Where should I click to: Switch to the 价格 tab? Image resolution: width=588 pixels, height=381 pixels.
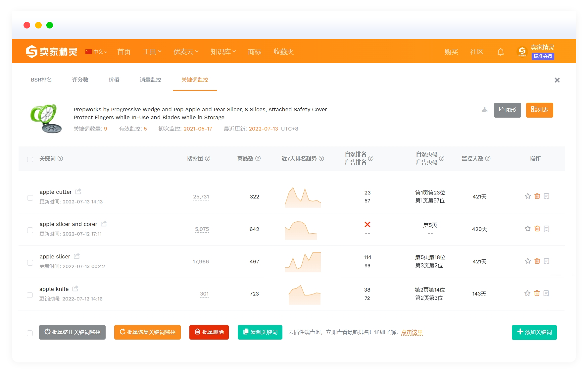[x=114, y=80]
